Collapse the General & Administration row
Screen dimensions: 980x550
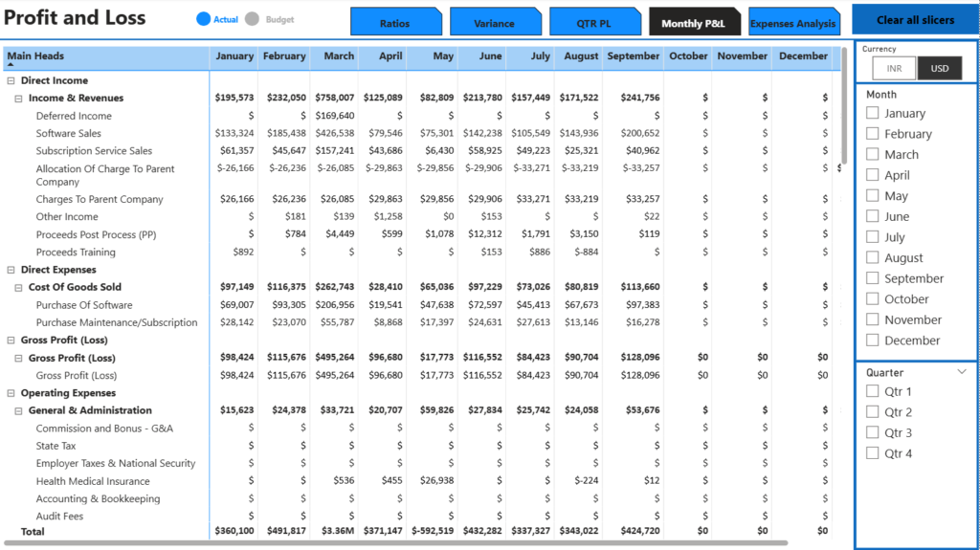click(x=18, y=411)
